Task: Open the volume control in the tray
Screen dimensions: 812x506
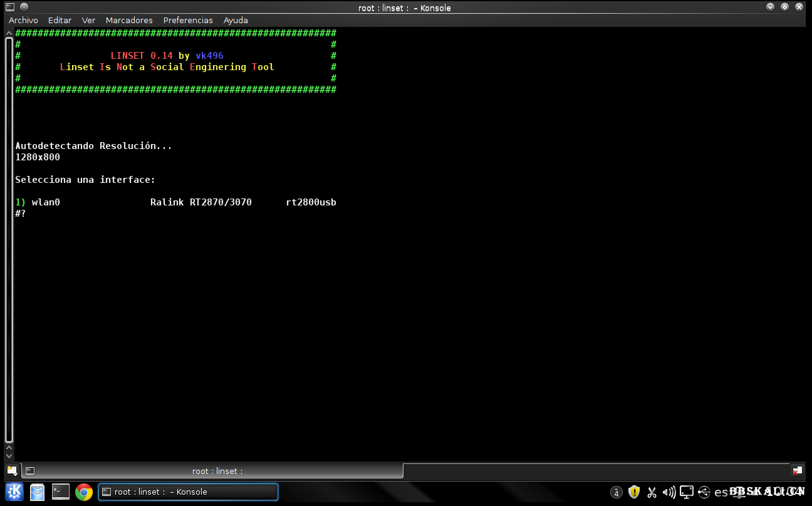Action: (x=669, y=492)
